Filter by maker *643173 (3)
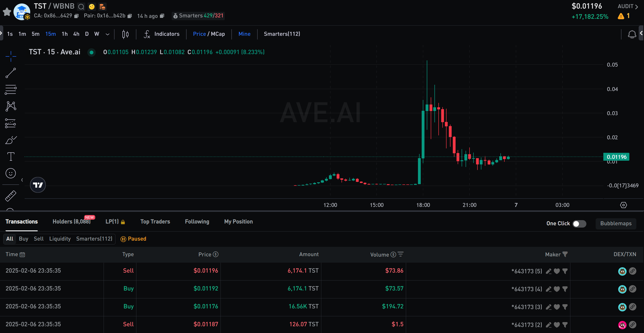This screenshot has height=333, width=644. point(565,307)
